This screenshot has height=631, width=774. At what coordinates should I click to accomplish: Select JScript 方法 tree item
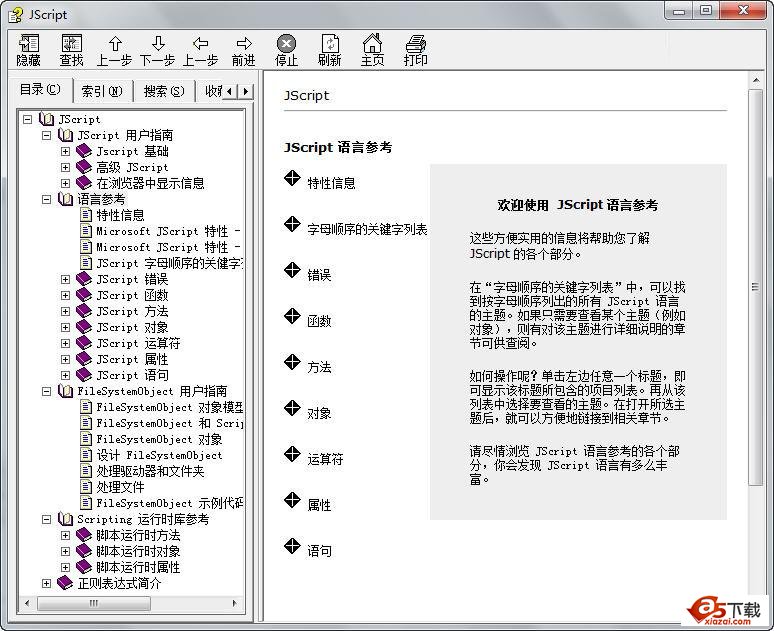pyautogui.click(x=132, y=311)
